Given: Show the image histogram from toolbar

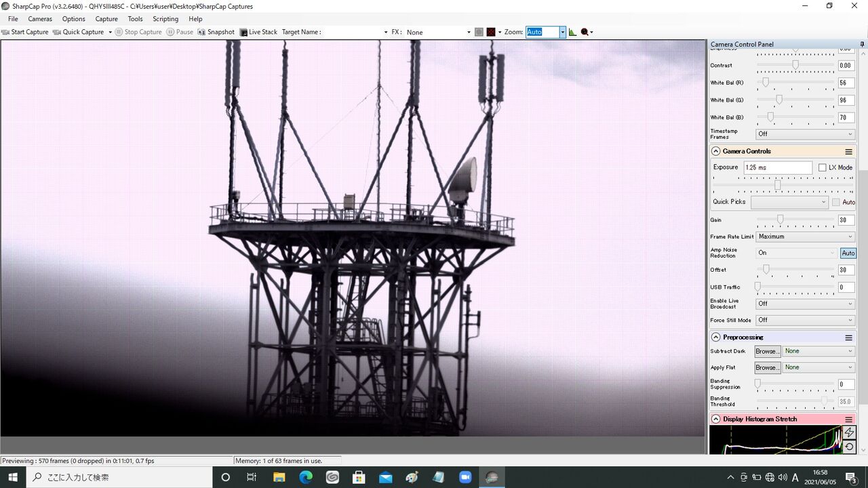Looking at the screenshot, I should [572, 32].
